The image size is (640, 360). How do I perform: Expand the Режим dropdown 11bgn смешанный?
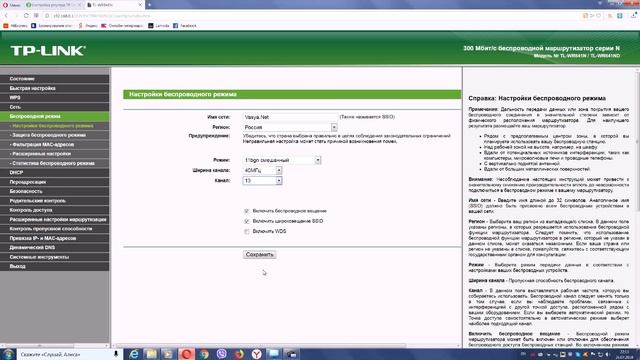(282, 160)
